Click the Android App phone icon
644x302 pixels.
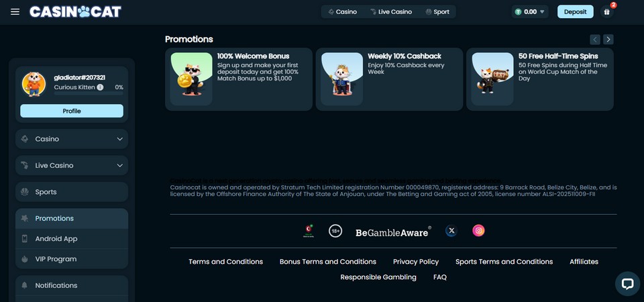pos(25,239)
